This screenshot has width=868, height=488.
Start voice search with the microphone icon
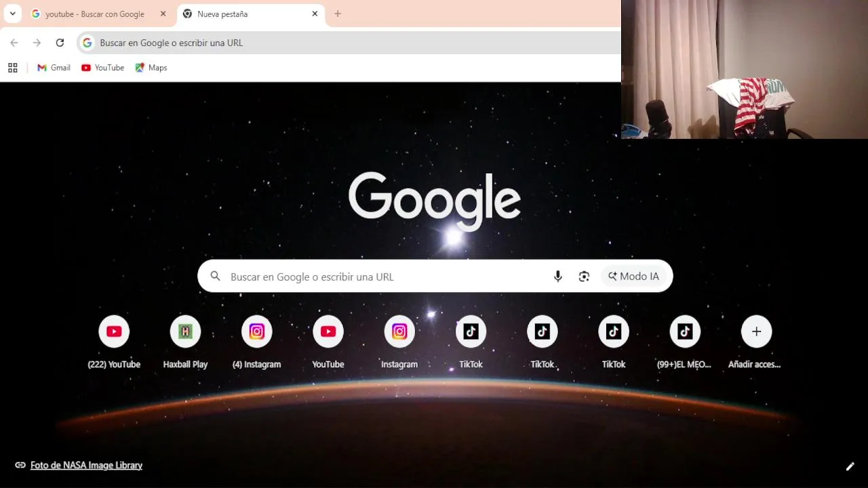558,277
